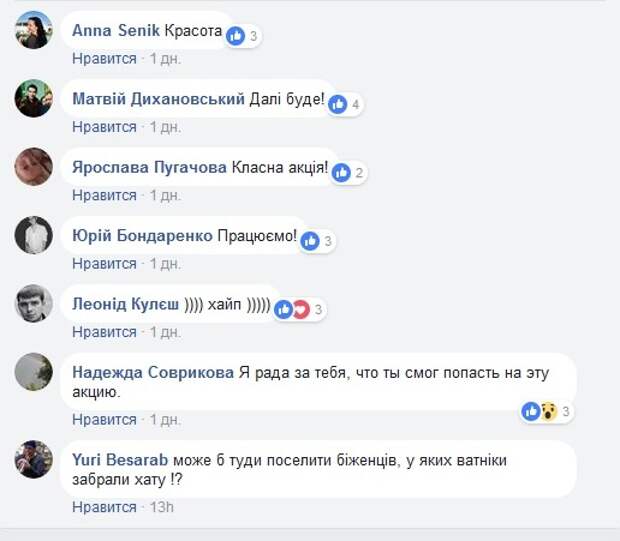The width and height of the screenshot is (620, 541).
Task: Open Anna Senik's profile picture
Action: pyautogui.click(x=34, y=30)
